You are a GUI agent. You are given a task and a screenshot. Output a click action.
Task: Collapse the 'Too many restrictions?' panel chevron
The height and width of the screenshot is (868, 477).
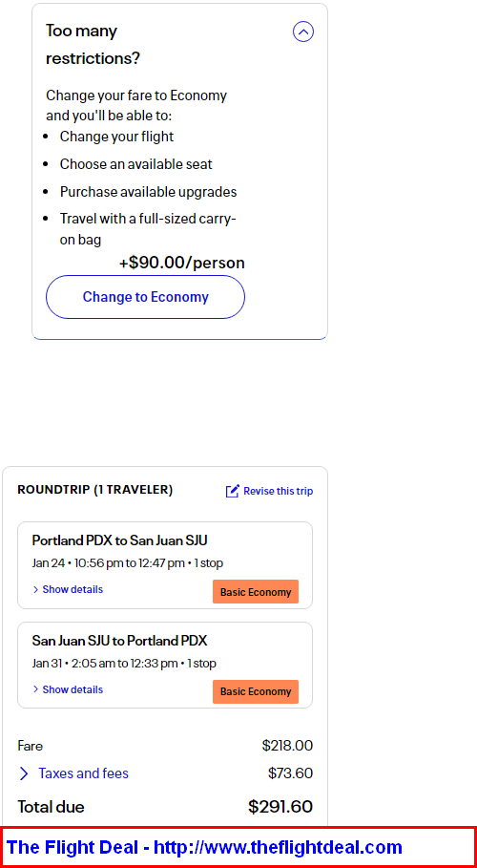[303, 32]
